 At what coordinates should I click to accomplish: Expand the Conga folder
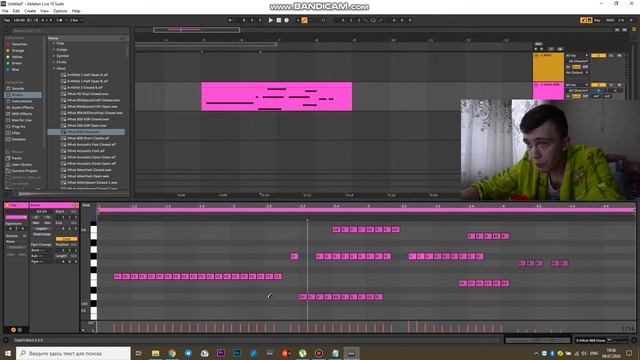tap(54, 49)
